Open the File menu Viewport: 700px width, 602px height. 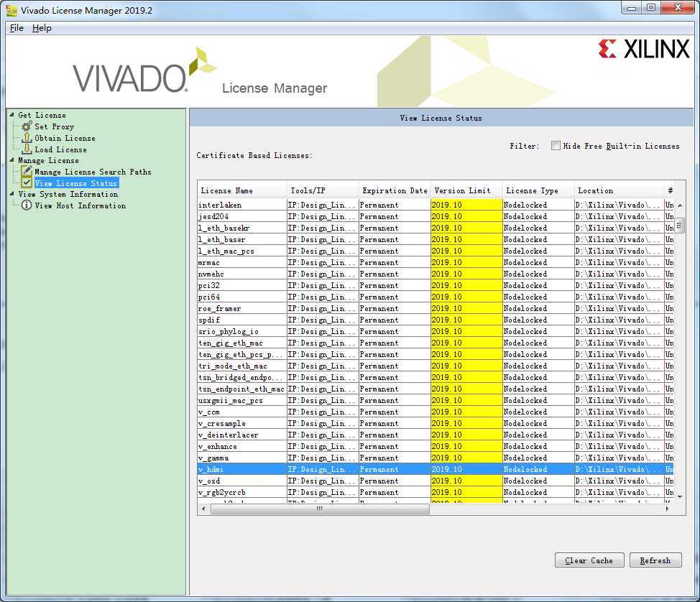17,28
